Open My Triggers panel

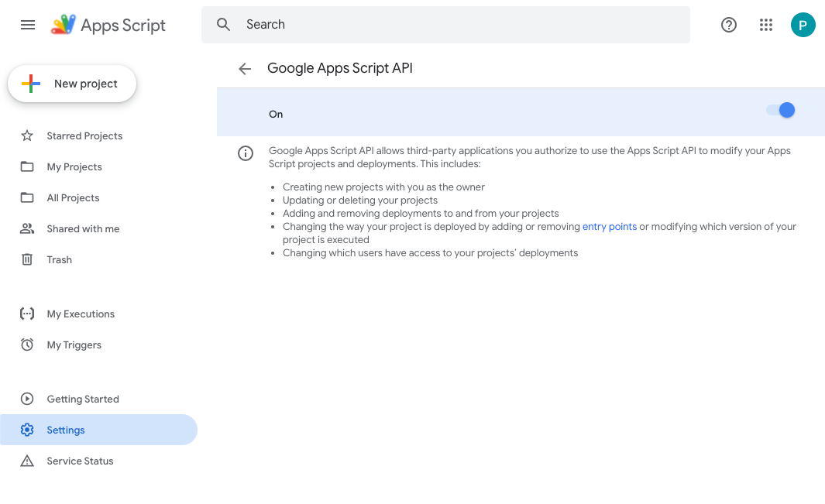coord(75,345)
